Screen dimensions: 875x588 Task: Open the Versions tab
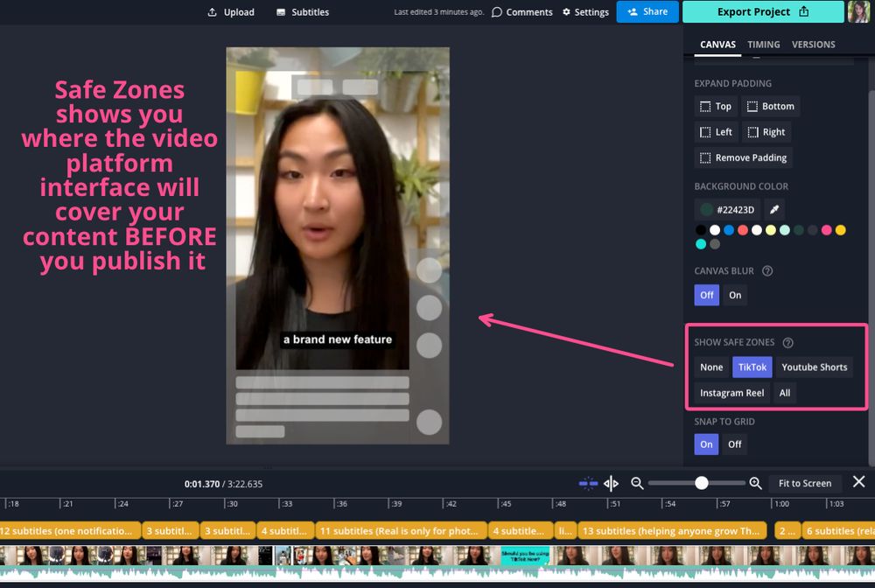pyautogui.click(x=813, y=44)
